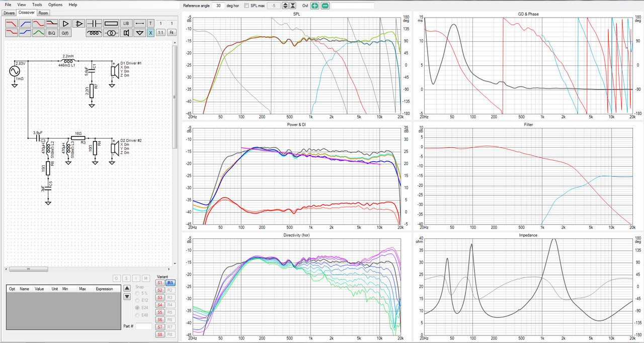Screen dimensions: 644x343
Task: Select the E24 snap option
Action: pyautogui.click(x=142, y=308)
